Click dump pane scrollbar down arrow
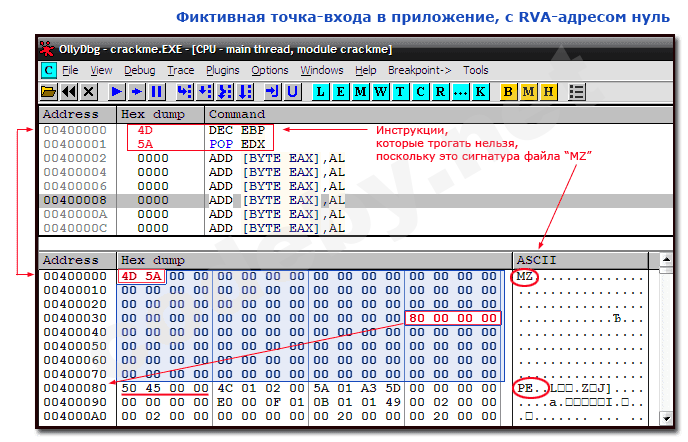 tap(666, 418)
